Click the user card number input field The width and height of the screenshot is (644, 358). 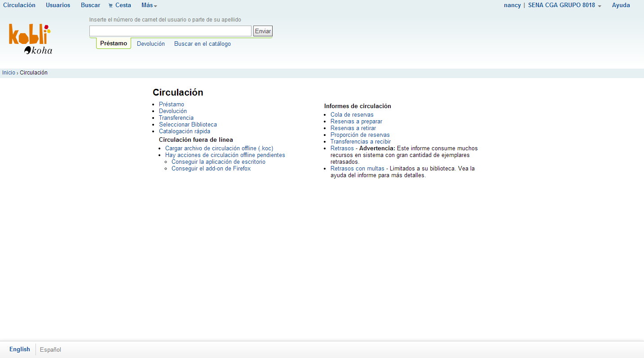pos(170,31)
